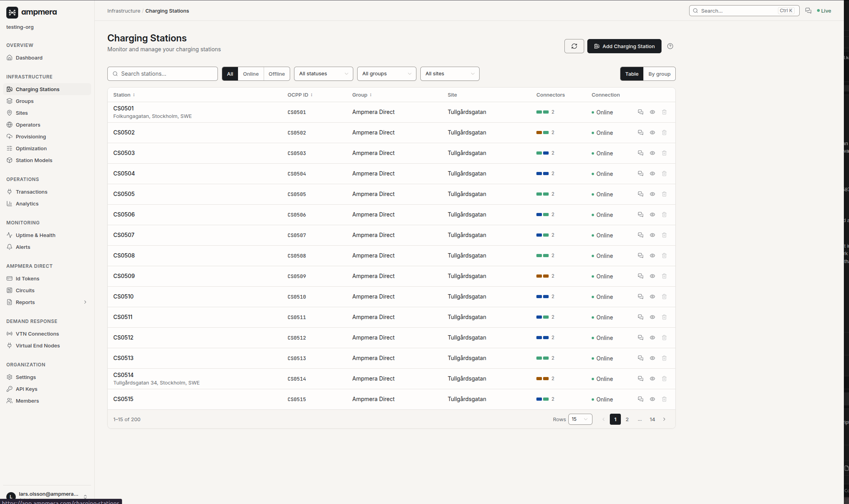Screen dimensions: 849x504
Task: Click eye icon for CS0512
Action: pos(652,338)
